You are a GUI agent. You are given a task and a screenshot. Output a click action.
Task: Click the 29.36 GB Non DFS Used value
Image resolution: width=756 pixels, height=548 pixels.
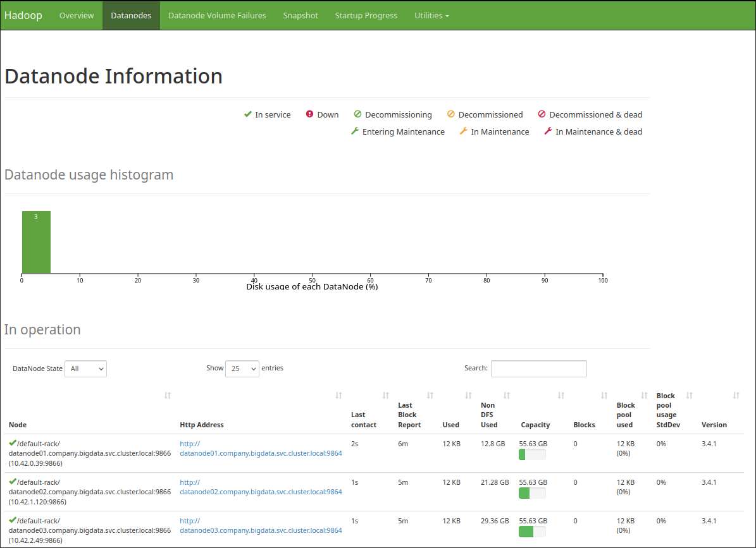point(495,521)
